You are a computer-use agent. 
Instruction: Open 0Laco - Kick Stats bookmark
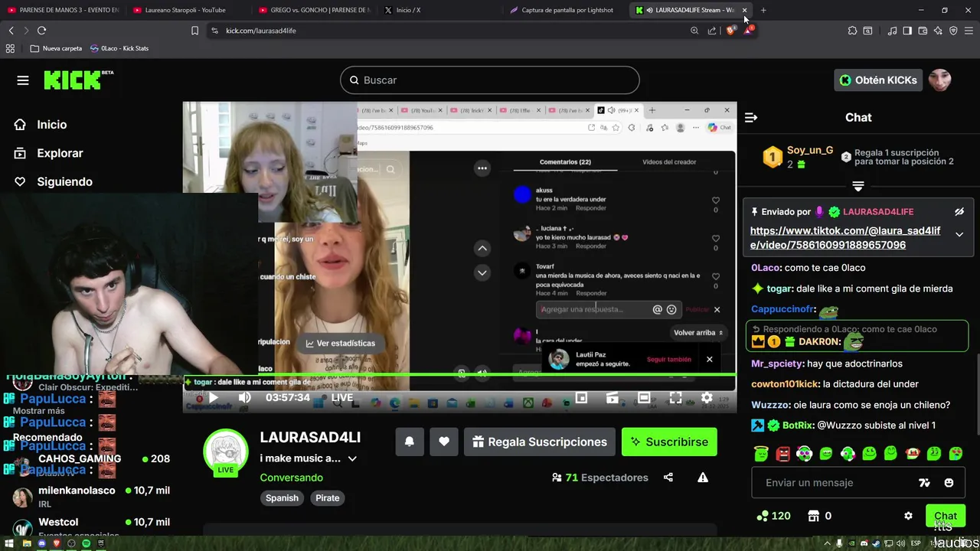(119, 48)
